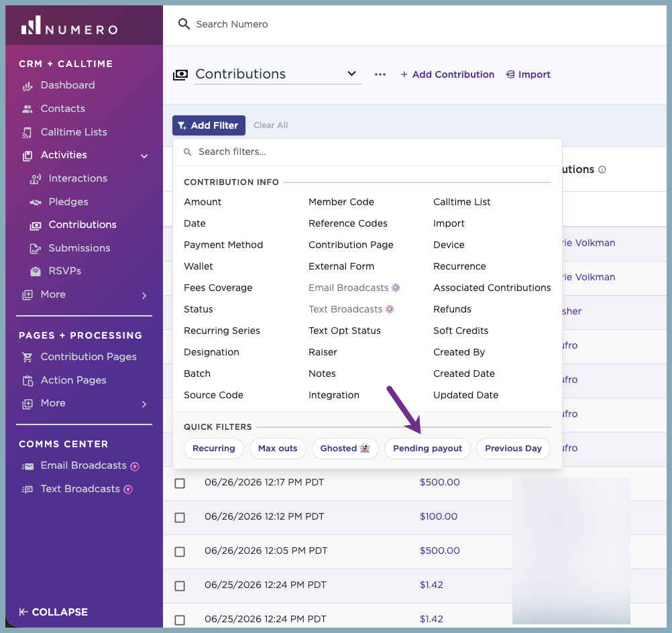Select the Reference Codes filter
Image resolution: width=672 pixels, height=633 pixels.
pos(348,223)
